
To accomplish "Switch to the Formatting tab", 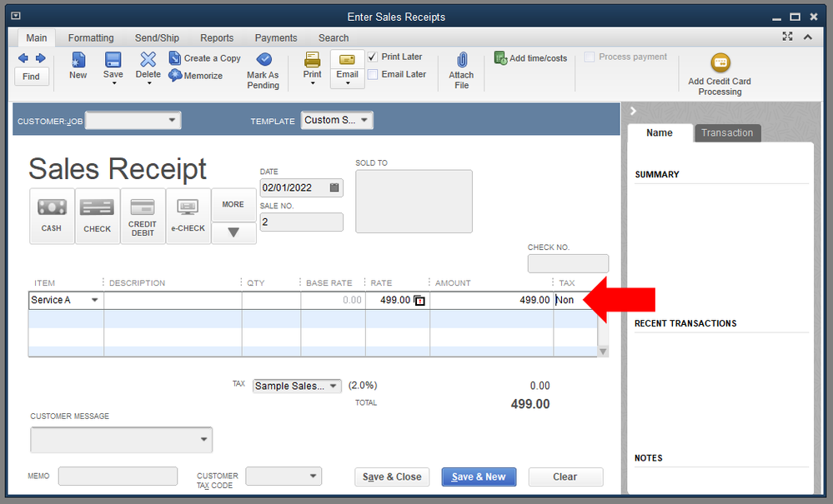I will coord(91,38).
